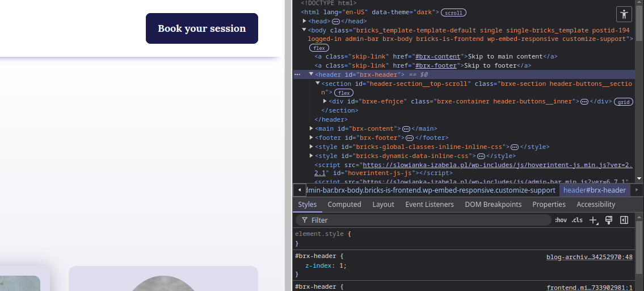Select the DOCTYPE html line

[x=329, y=3]
